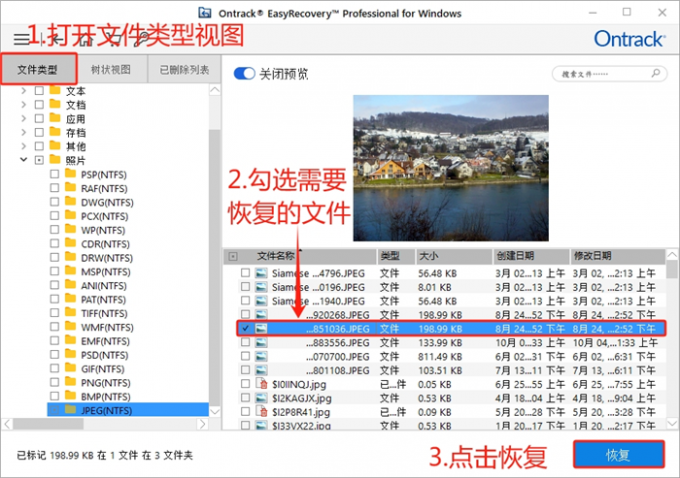Image resolution: width=680 pixels, height=478 pixels.
Task: Click the BMP(NTFS) folder icon
Action: pyautogui.click(x=70, y=396)
